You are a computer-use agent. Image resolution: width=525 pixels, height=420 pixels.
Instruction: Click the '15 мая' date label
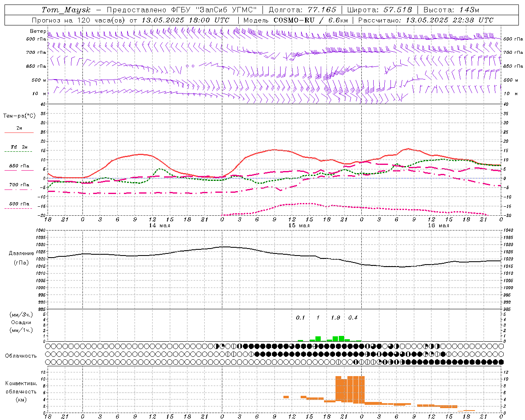point(299,226)
